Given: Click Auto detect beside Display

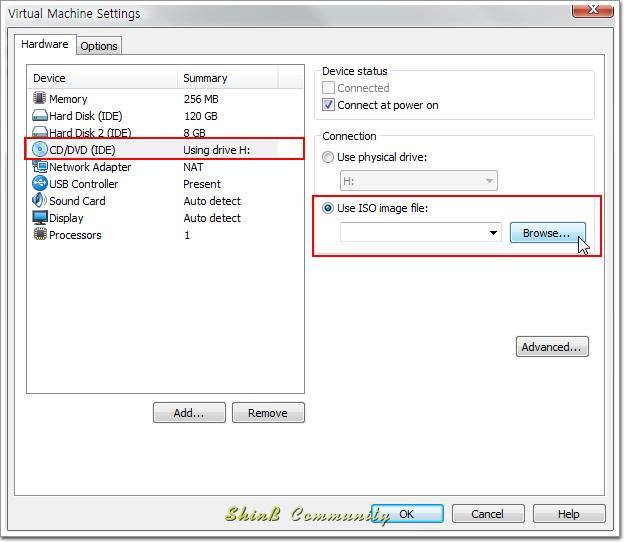Looking at the screenshot, I should (212, 218).
